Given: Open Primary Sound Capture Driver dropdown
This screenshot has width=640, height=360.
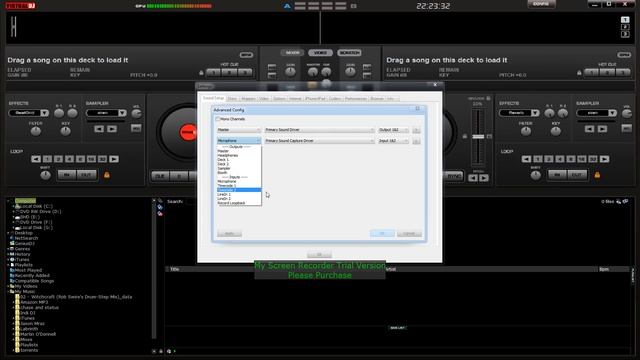Looking at the screenshot, I should (x=319, y=141).
